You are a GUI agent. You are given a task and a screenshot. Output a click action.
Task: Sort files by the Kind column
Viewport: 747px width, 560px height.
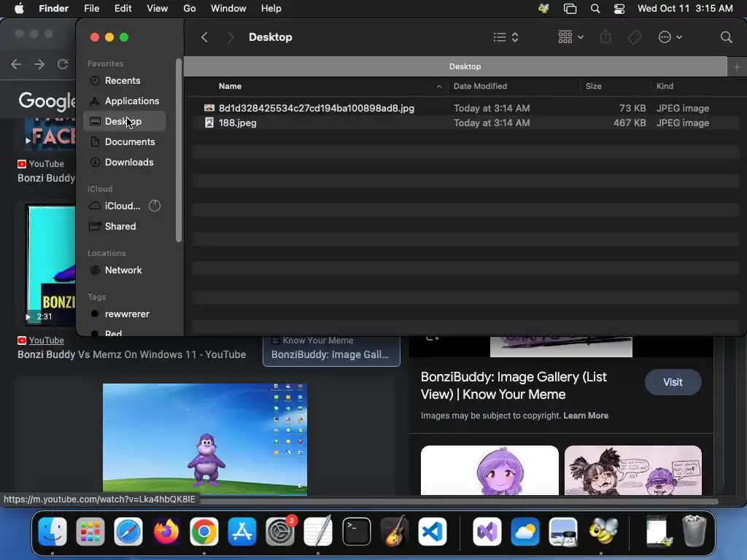665,86
